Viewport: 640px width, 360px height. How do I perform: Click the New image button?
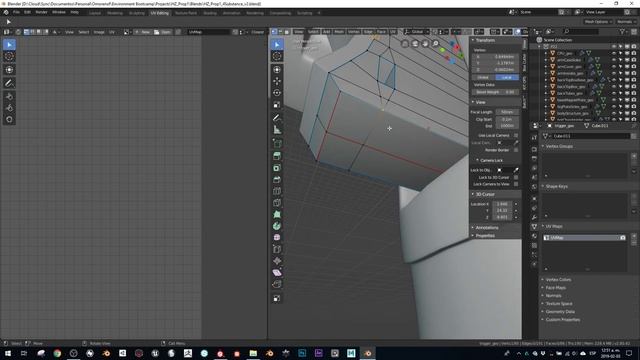tap(142, 32)
